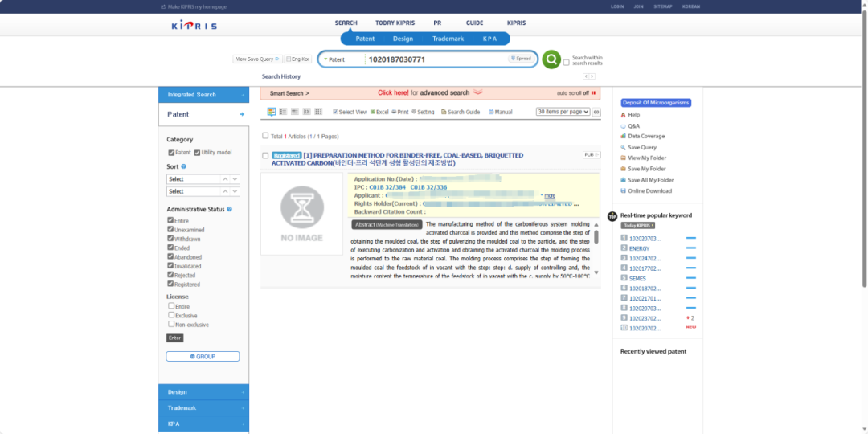Click the green search magnifier button
The width and height of the screenshot is (868, 434).
pyautogui.click(x=551, y=59)
